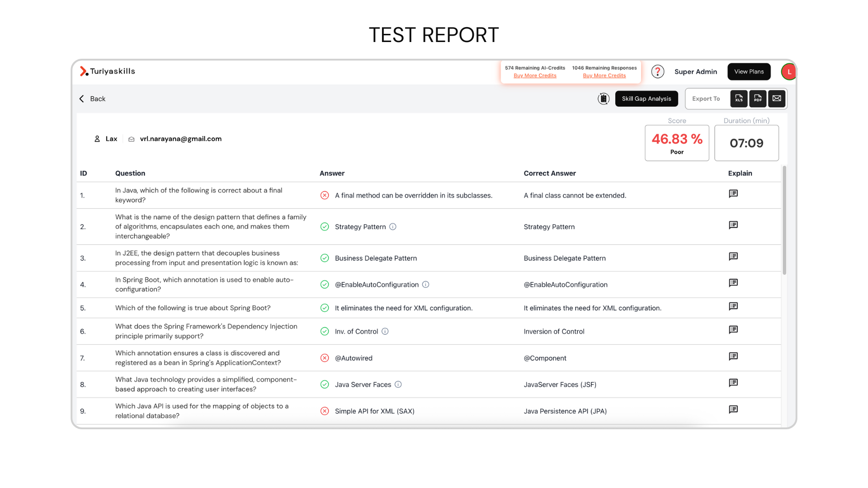Screen dimensions: 868x488
Task: Click info icon beside @EnableAutoConfiguration answer
Action: [425, 285]
